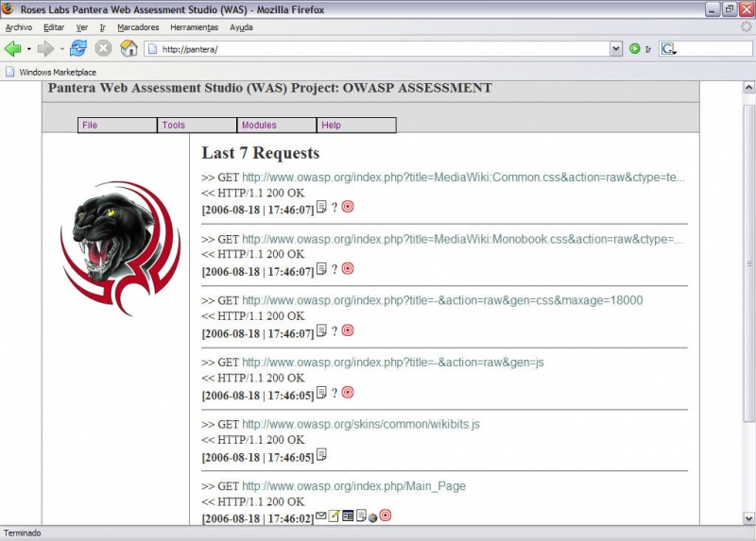Click the question mark on Monobook.css request
Image resolution: width=756 pixels, height=541 pixels.
[334, 269]
